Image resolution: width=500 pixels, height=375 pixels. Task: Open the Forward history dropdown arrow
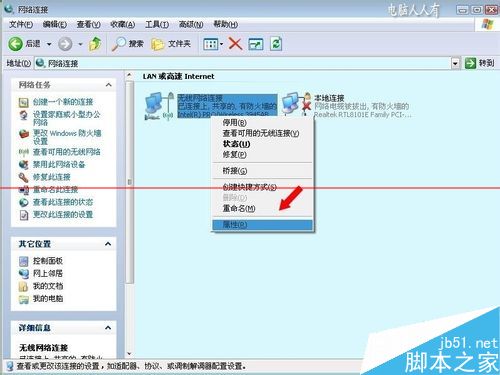(x=80, y=44)
